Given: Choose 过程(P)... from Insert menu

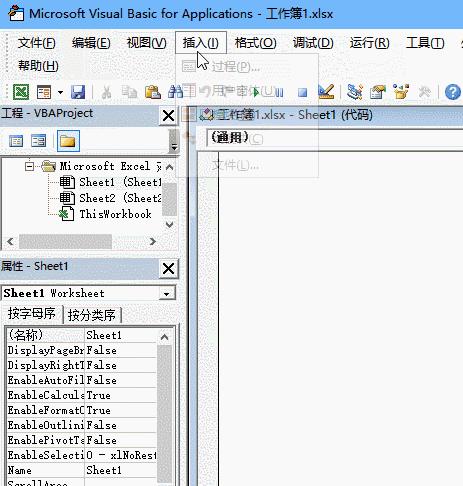Looking at the screenshot, I should point(247,67).
